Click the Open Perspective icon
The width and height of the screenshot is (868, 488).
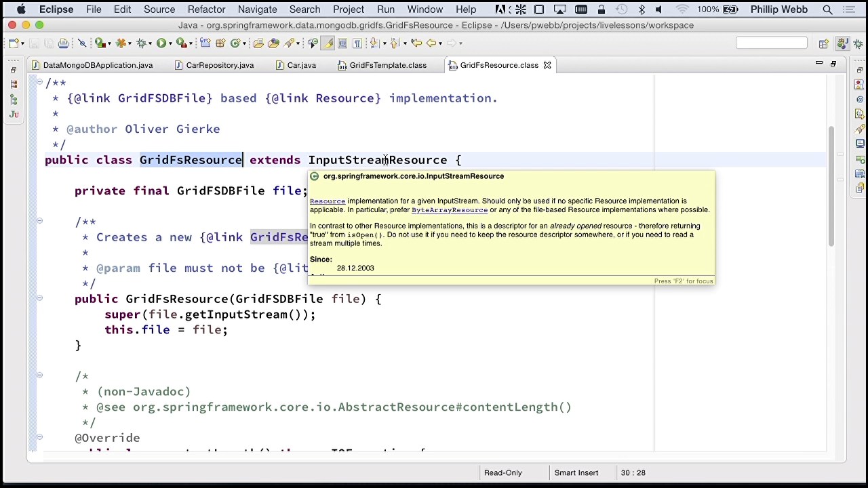tap(823, 43)
